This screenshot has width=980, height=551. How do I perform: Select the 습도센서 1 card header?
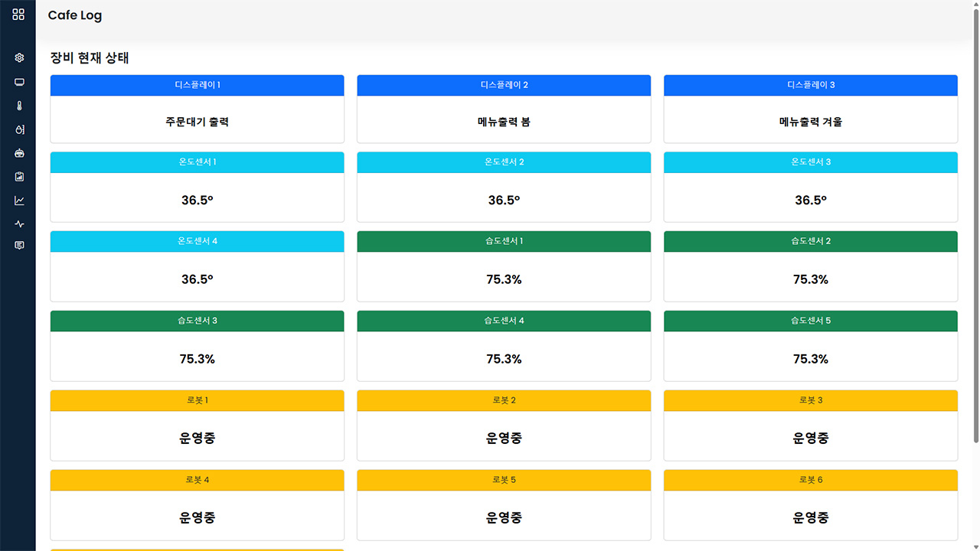point(503,242)
